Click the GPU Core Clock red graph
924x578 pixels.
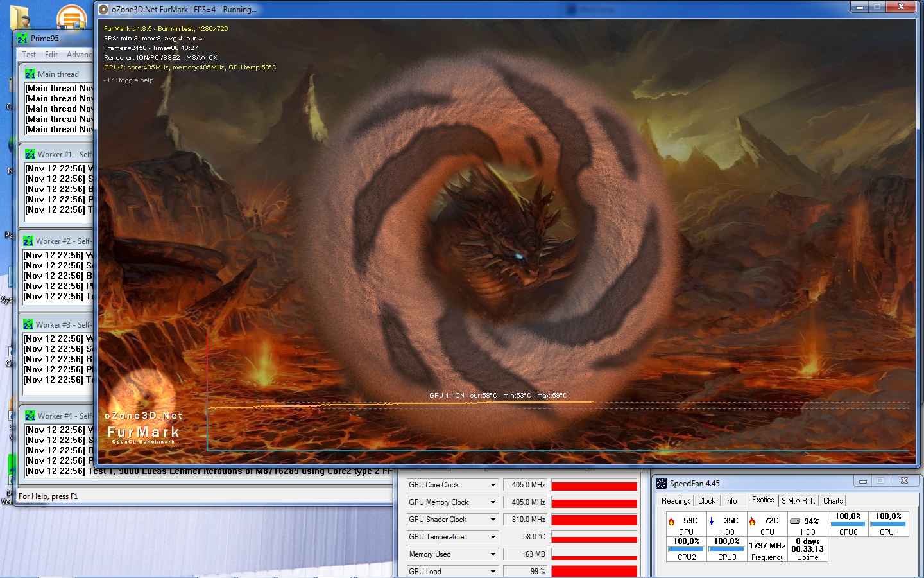pyautogui.click(x=594, y=486)
